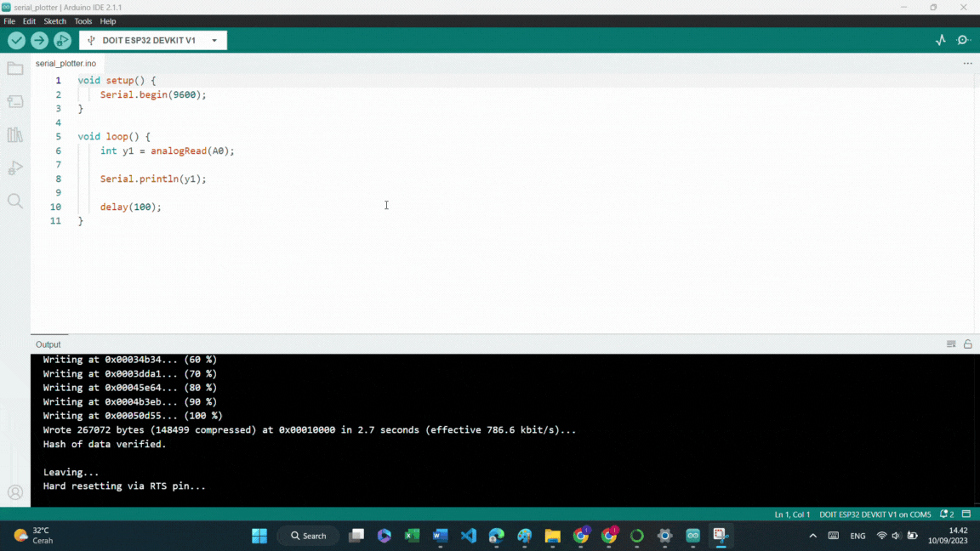Open the Sketchbook folder sidebar icon
This screenshot has width=980, height=551.
point(15,69)
